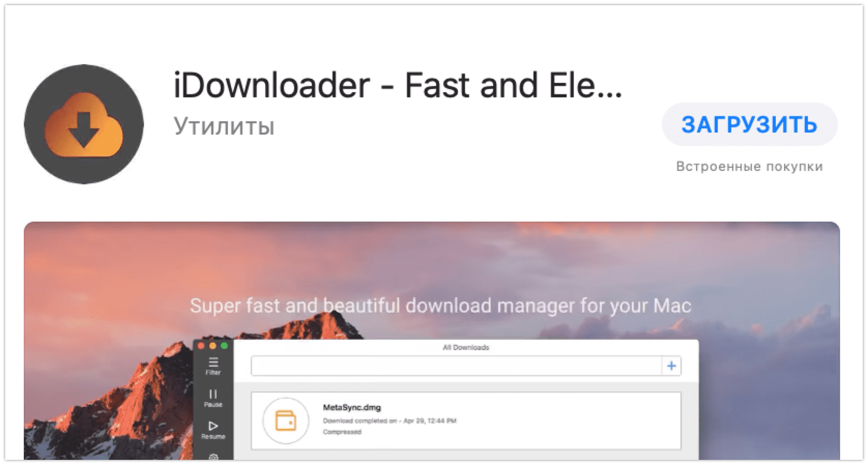Click the Resume play icon in preview
The image size is (868, 465).
tap(213, 430)
